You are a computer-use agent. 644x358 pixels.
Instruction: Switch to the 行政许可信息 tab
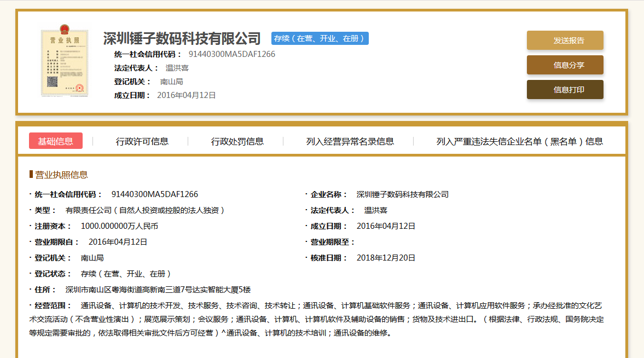[x=143, y=141]
